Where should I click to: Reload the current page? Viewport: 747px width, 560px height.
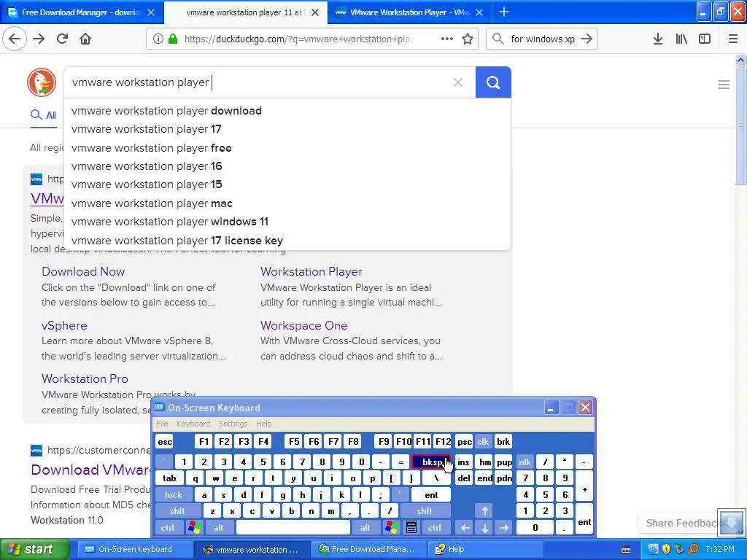[x=63, y=39]
